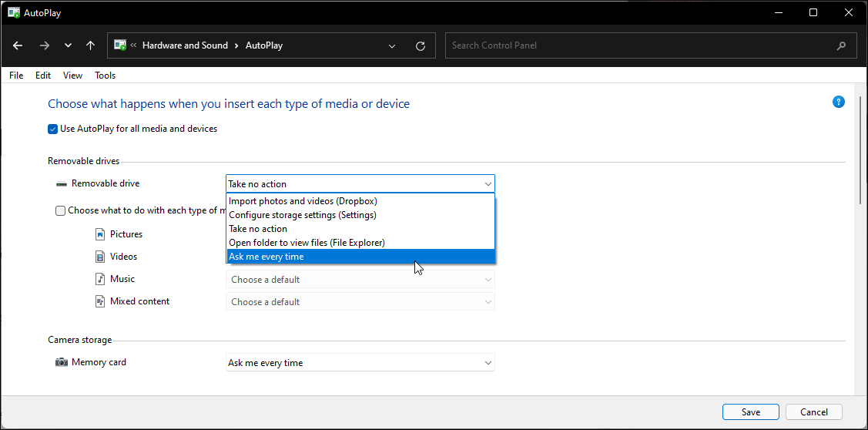
Task: Click the Music note icon
Action: pos(100,279)
